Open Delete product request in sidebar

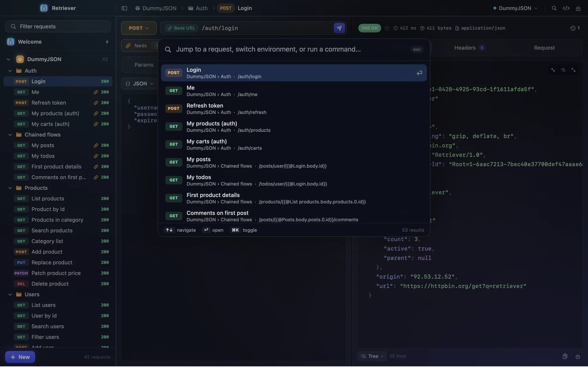[58, 284]
